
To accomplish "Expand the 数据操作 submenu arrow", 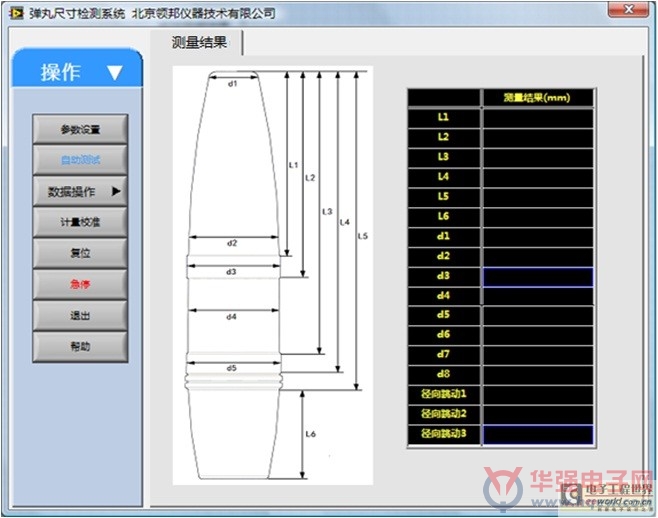I will point(116,191).
